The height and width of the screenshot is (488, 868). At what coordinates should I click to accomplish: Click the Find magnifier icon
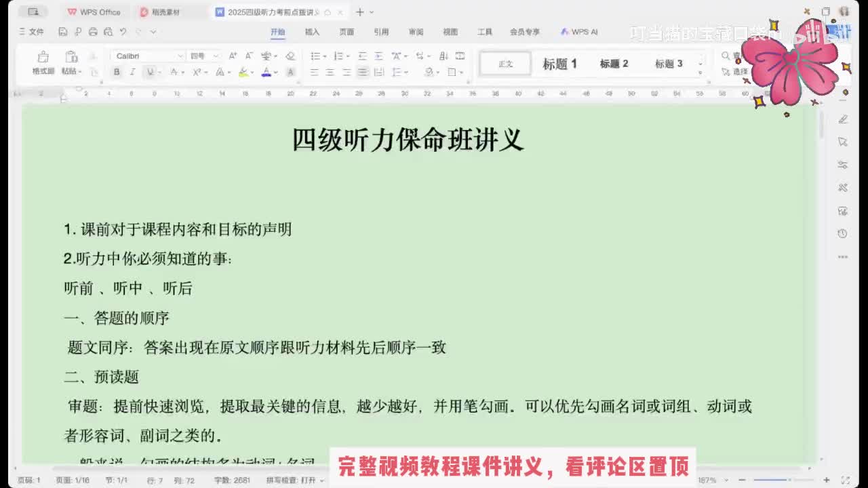(x=726, y=56)
